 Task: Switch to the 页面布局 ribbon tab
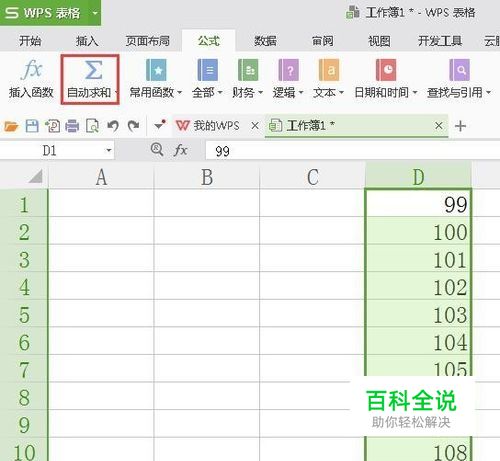coord(148,41)
